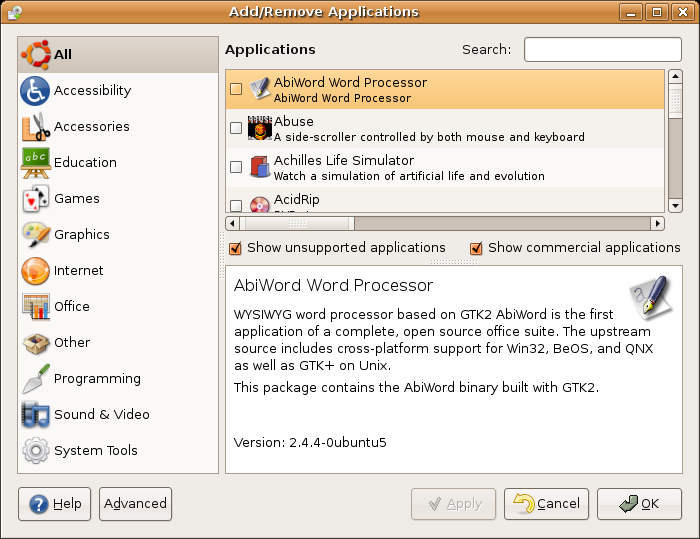Viewport: 700px width, 539px height.
Task: Select the AcidRip list entry title
Action: click(296, 199)
